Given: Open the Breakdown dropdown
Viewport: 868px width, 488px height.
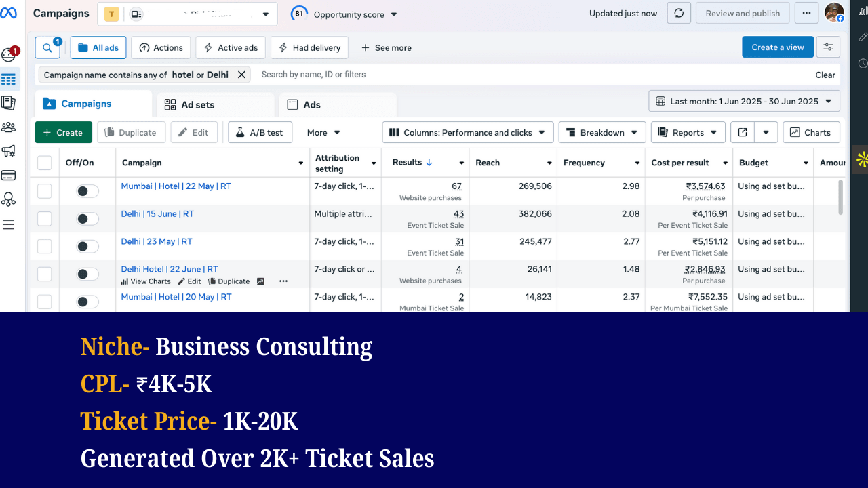Looking at the screenshot, I should coord(601,132).
